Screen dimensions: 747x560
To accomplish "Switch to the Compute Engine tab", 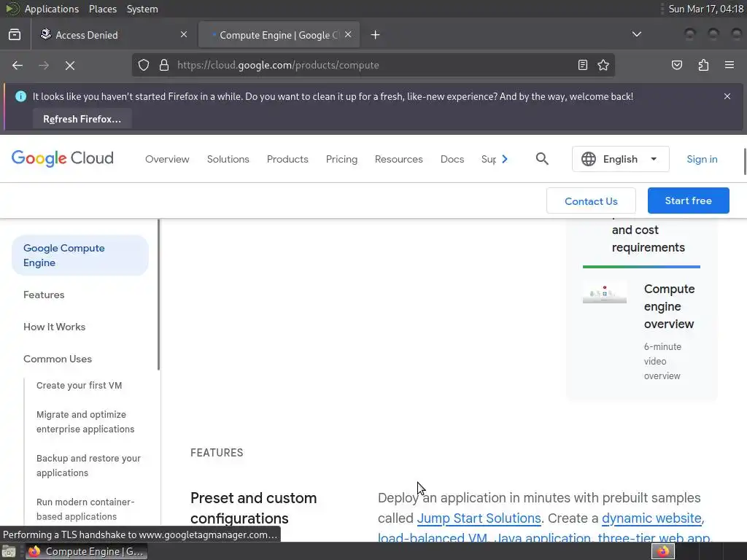I will tap(279, 35).
